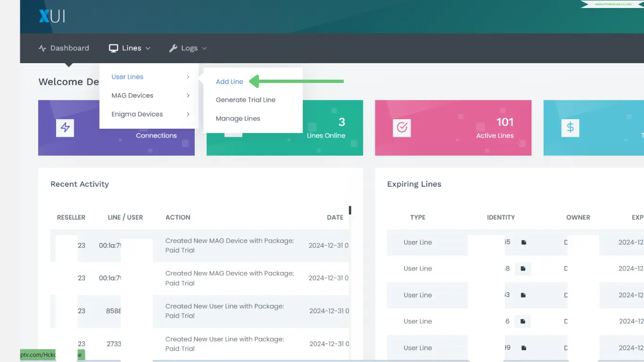Go to the Dashboard link
Viewport: 644px width, 362px height.
pos(69,48)
